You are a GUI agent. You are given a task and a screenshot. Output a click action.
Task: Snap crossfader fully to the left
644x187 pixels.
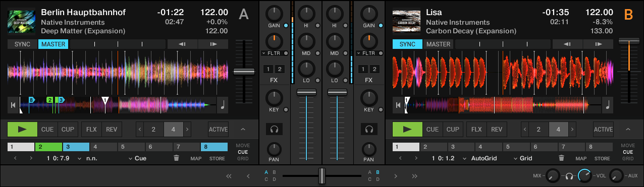pos(229,176)
